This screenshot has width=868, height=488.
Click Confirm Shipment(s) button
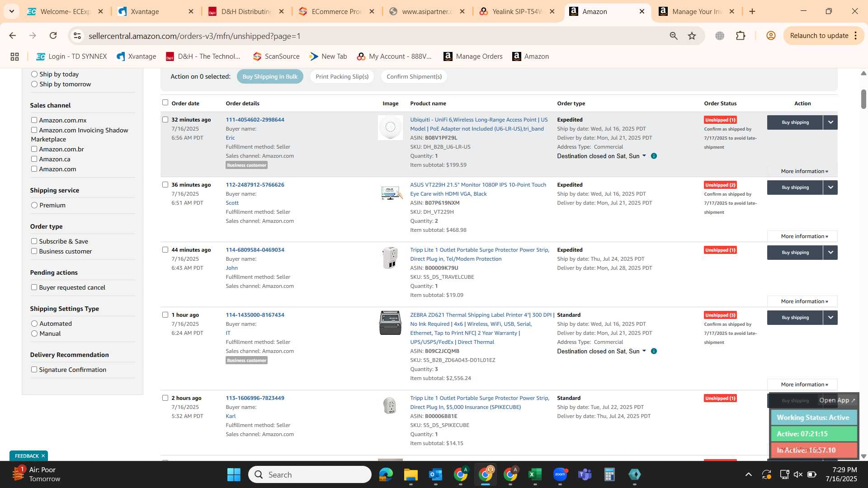point(414,76)
